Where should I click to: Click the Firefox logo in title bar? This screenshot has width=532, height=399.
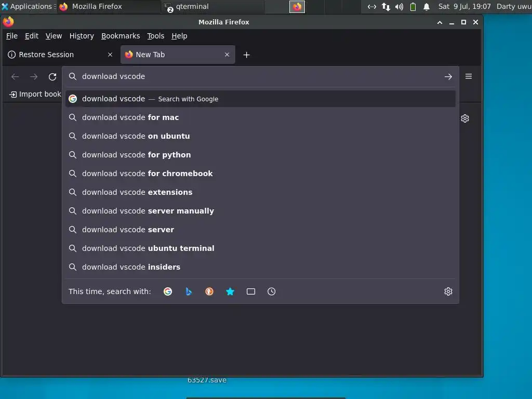point(8,22)
